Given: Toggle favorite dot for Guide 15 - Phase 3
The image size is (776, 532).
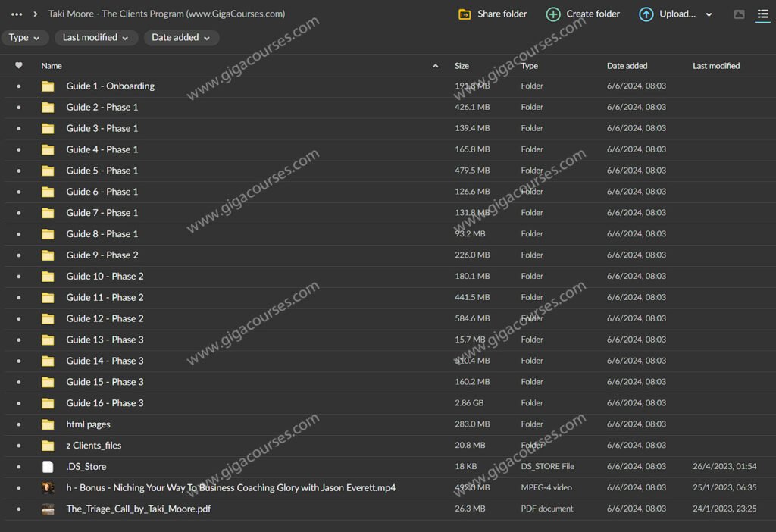Looking at the screenshot, I should point(19,382).
